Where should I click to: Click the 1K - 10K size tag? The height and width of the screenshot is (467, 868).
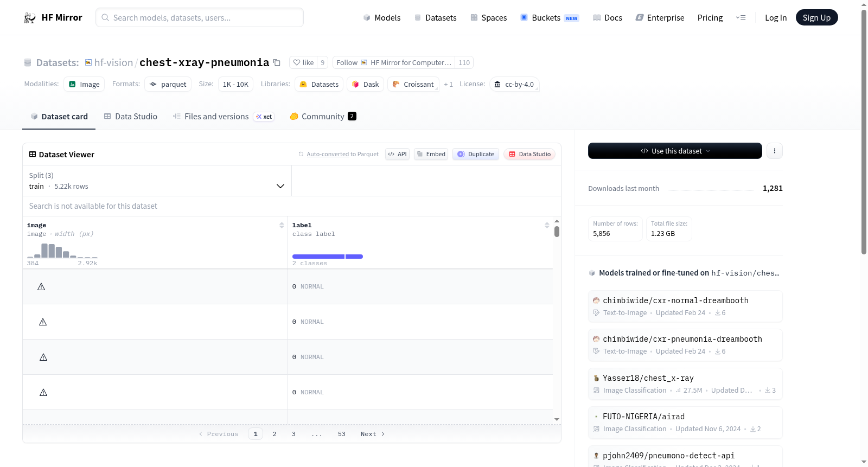pos(235,84)
